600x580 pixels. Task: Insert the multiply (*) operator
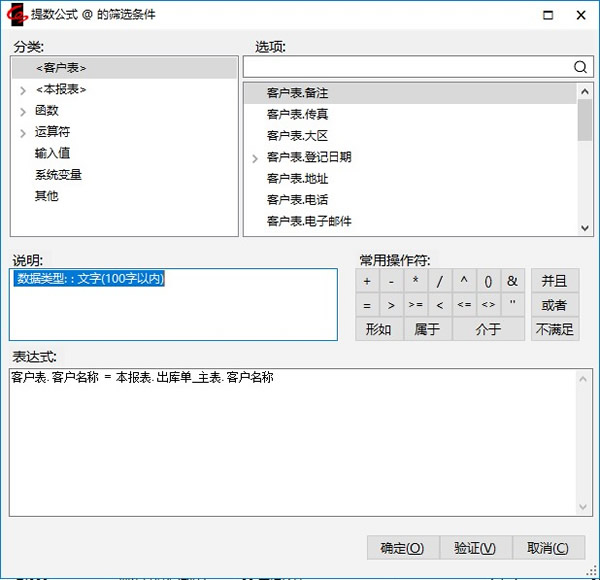coord(415,281)
